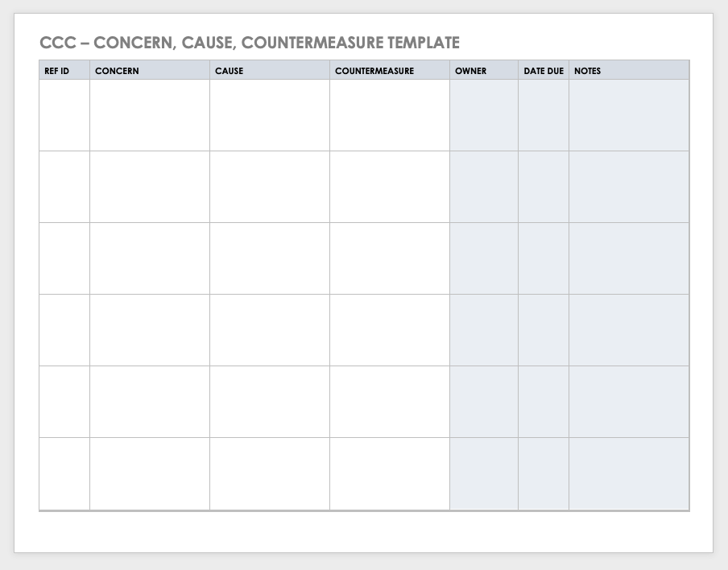
Task: Select the REF ID column header
Action: pos(56,71)
